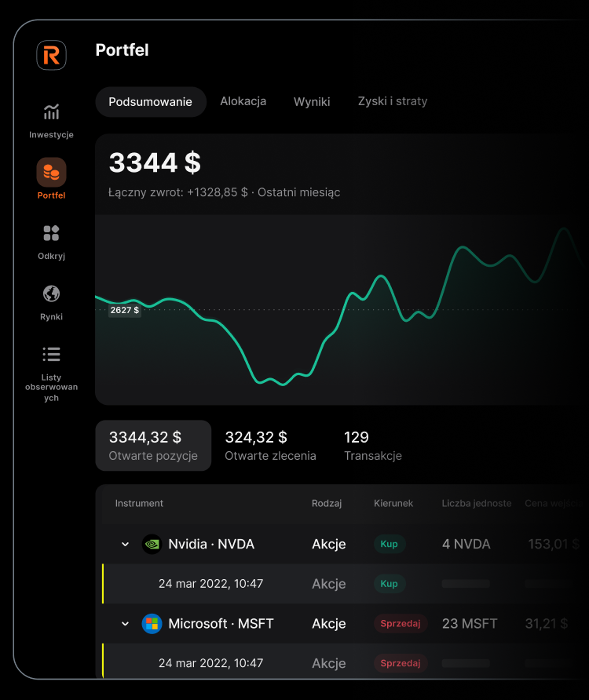Open Listy obserwowanych list icon

[51, 354]
